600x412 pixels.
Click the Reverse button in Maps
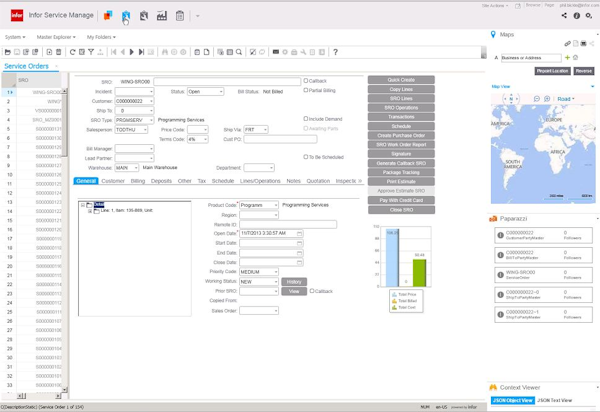[x=584, y=71]
